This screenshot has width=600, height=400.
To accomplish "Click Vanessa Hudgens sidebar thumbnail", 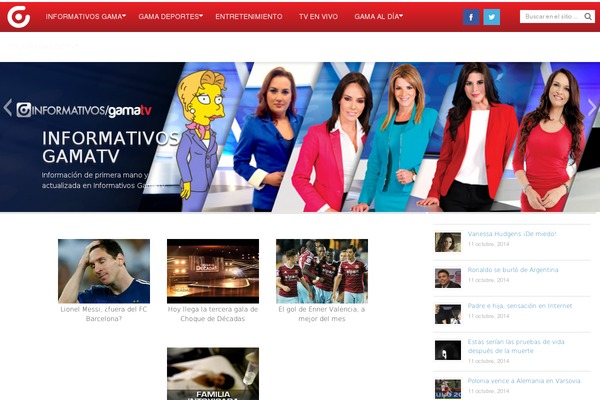I will point(448,242).
